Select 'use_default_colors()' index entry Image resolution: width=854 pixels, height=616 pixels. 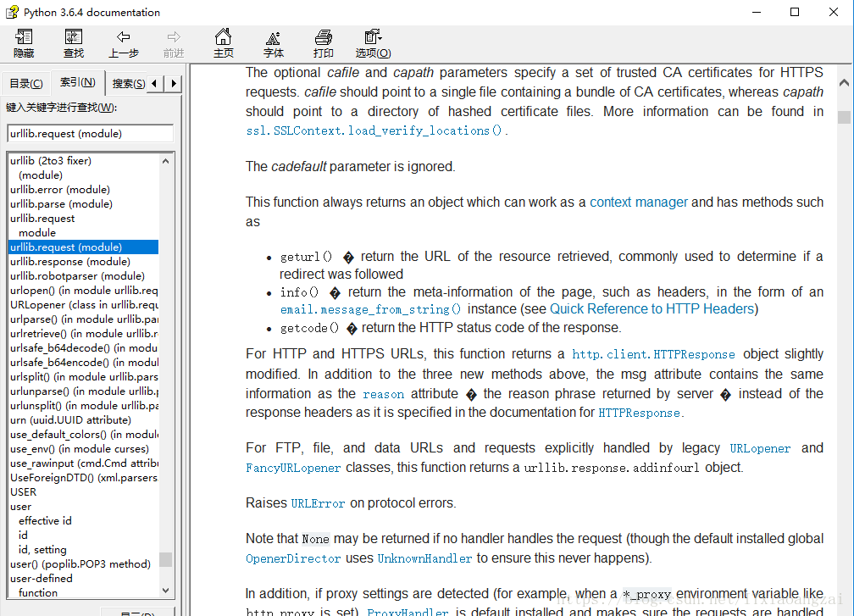[x=84, y=435]
